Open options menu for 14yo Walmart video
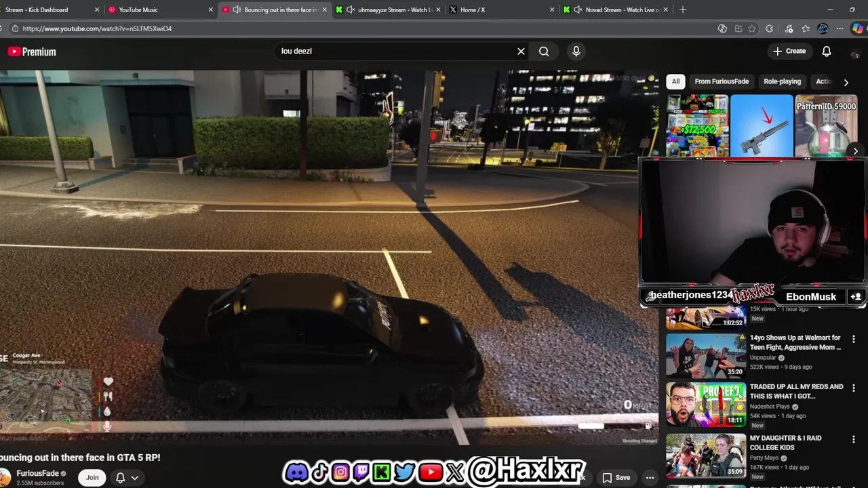Image resolution: width=868 pixels, height=488 pixels. (854, 339)
